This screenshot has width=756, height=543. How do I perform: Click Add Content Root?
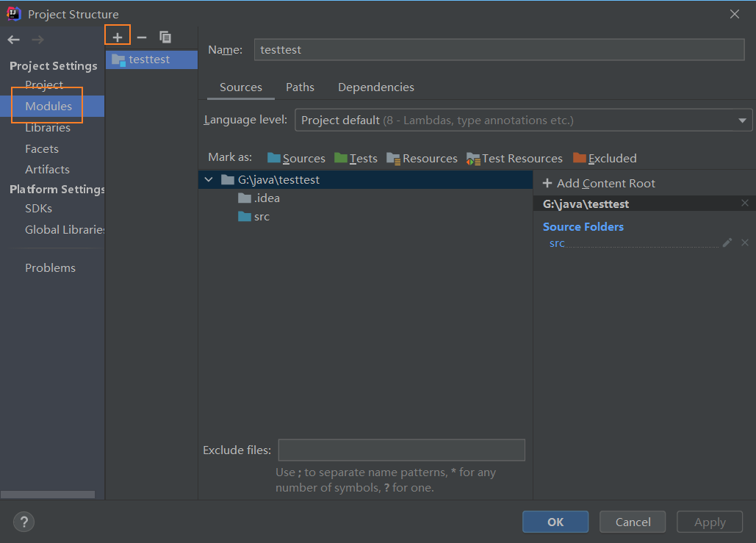click(599, 183)
